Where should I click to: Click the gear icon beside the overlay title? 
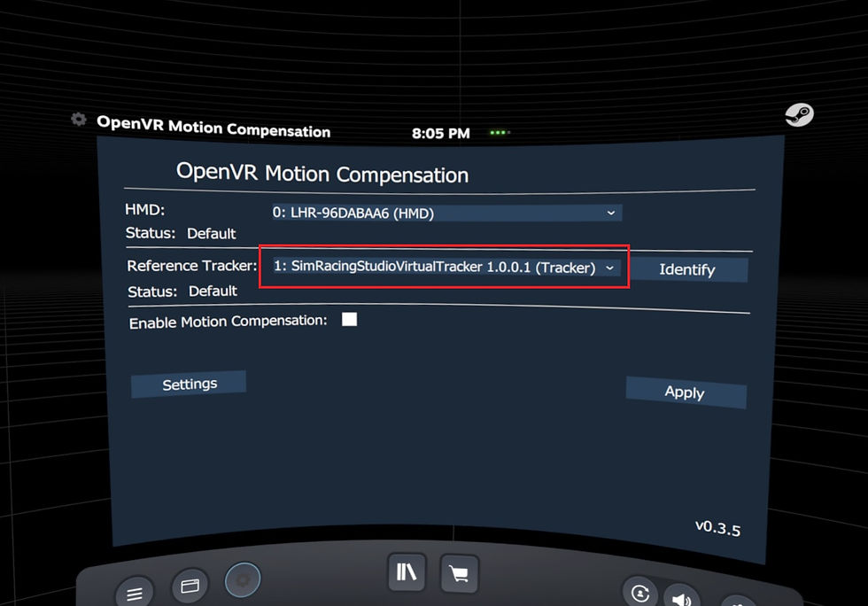click(x=79, y=119)
